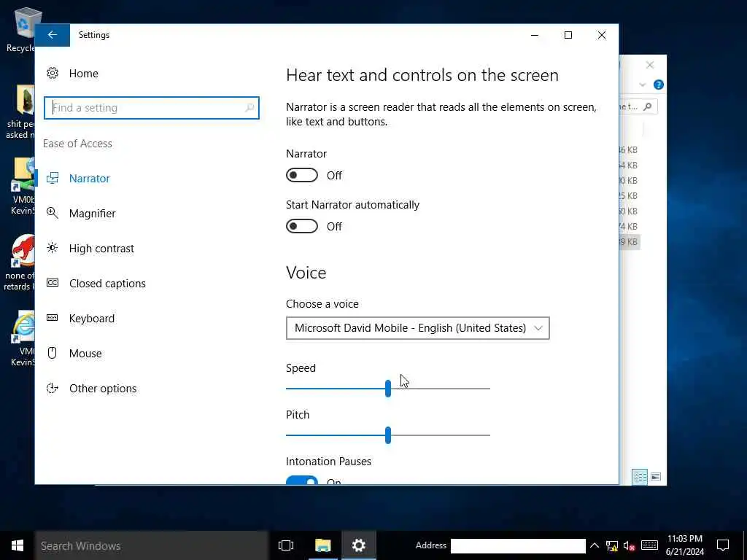Screen dimensions: 747x560
Task: Open the Action Center notifications icon
Action: click(723, 545)
